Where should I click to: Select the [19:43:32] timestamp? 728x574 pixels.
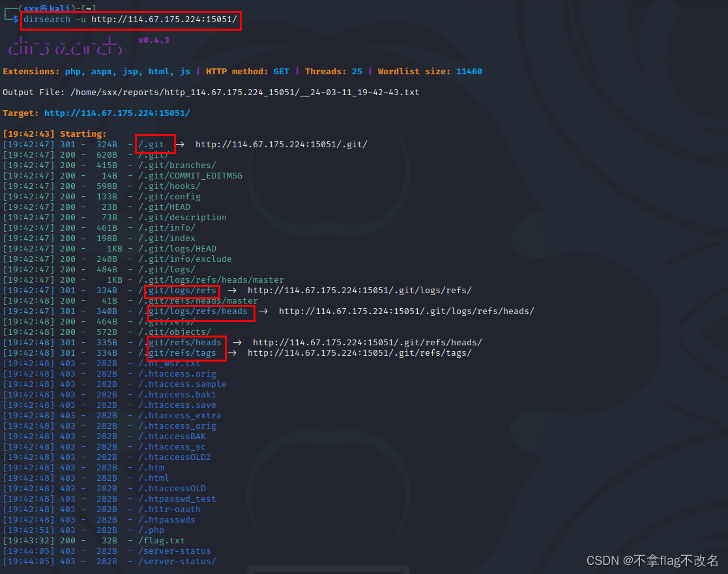(x=29, y=541)
